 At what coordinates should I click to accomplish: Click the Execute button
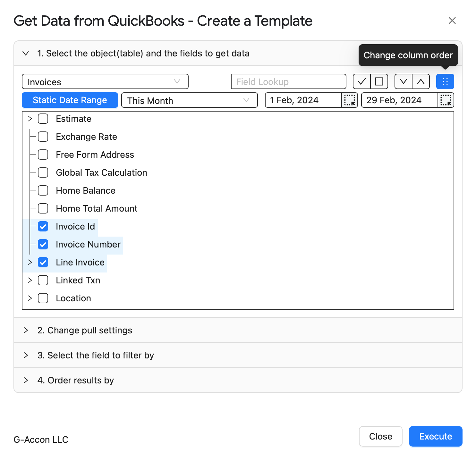[436, 436]
